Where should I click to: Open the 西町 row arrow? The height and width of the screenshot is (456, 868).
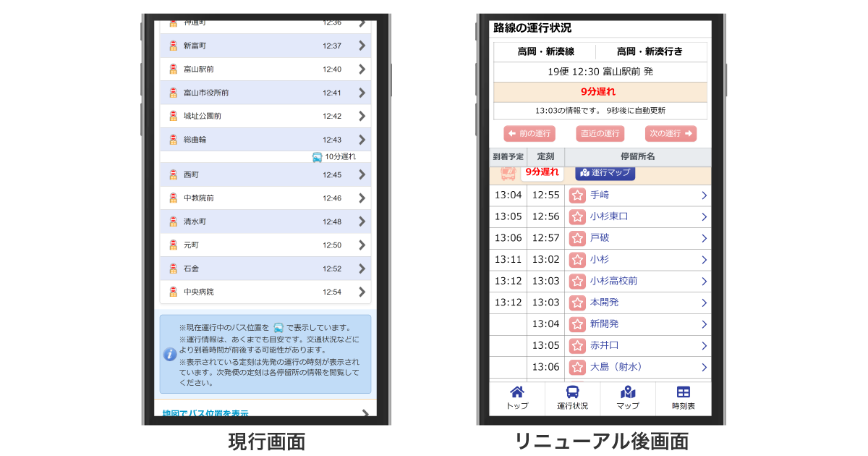tap(362, 174)
